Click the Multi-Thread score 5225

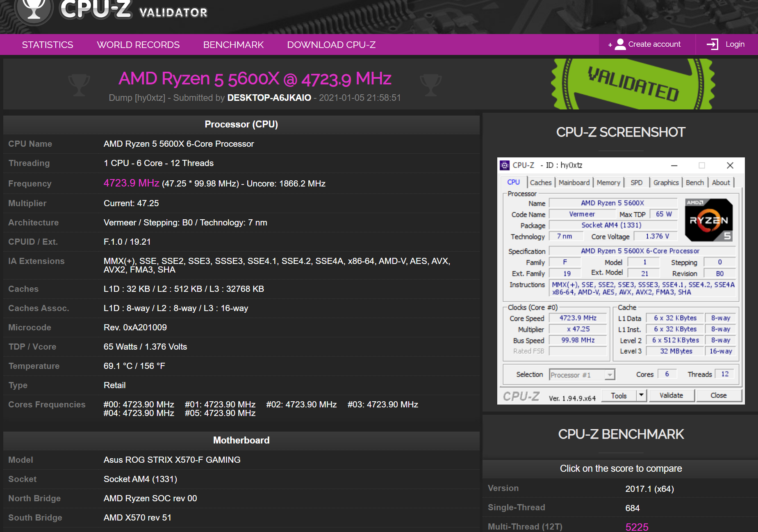(637, 527)
